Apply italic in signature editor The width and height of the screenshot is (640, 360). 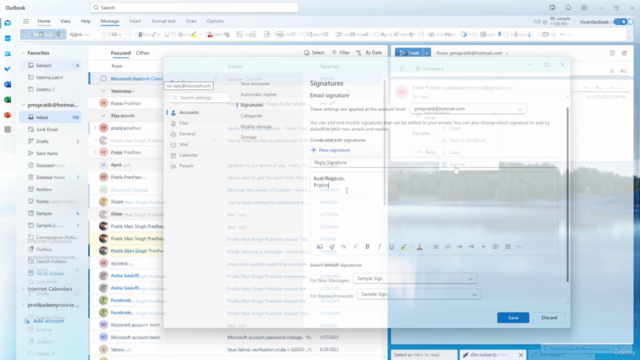click(x=379, y=247)
